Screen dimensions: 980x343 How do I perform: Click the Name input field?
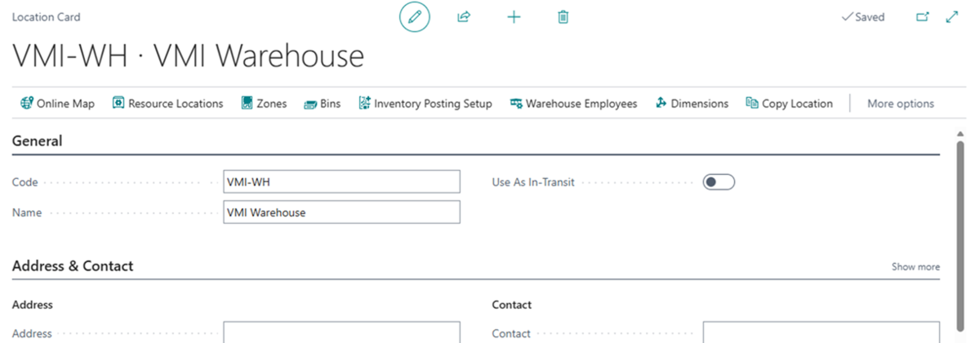[x=341, y=212]
